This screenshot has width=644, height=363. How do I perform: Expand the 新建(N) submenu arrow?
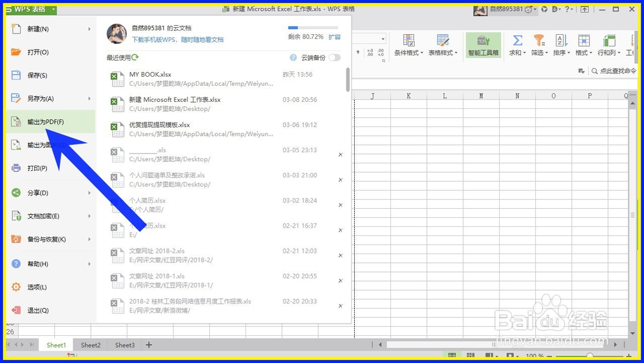coord(89,29)
